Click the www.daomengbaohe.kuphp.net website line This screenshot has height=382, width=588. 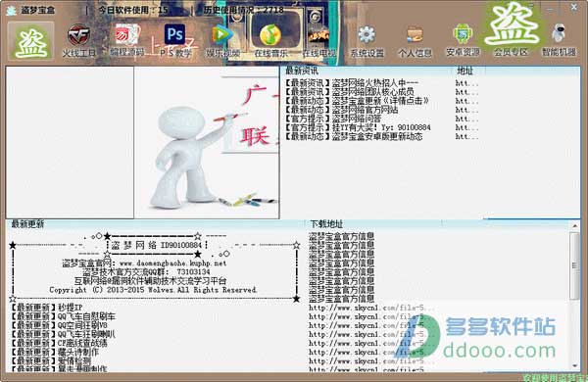[144, 263]
